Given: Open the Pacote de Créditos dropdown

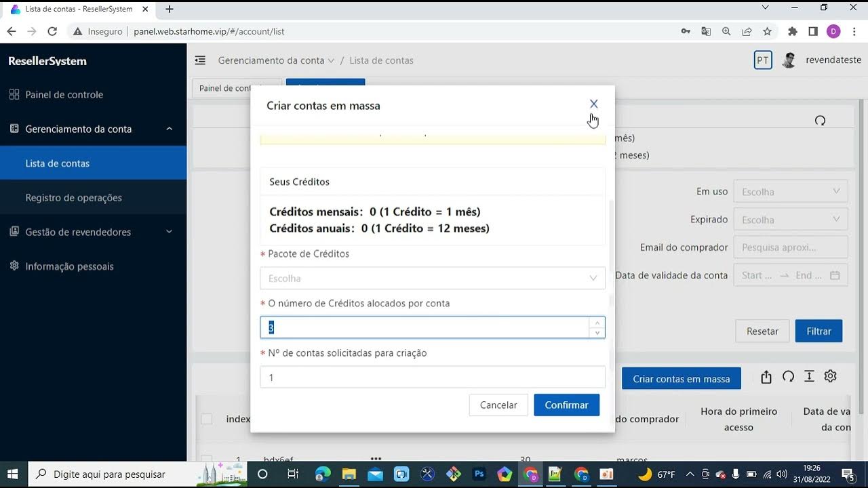Looking at the screenshot, I should tap(432, 279).
